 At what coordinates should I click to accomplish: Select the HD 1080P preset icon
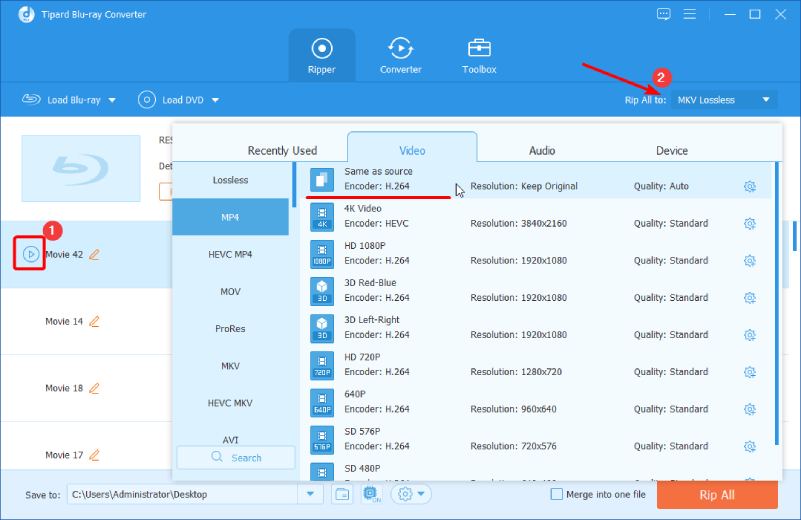point(322,254)
